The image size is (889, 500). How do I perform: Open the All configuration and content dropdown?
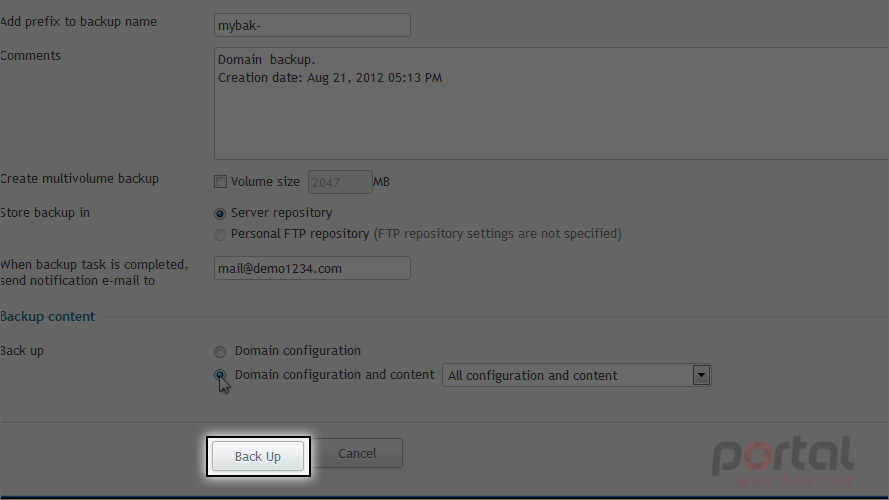(577, 375)
